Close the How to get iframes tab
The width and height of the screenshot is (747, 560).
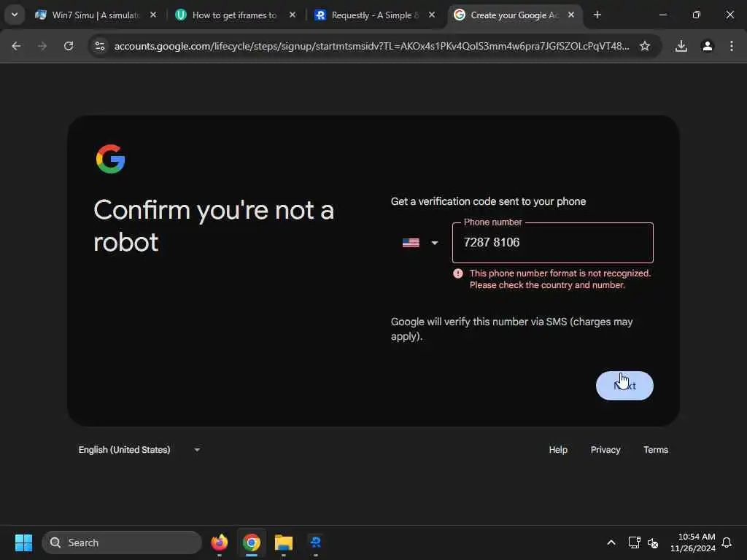pos(293,15)
